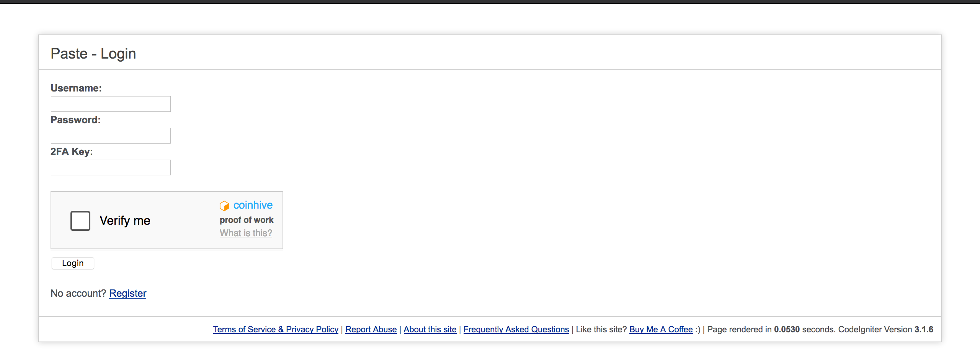
Task: Visit the About this site link
Action: pyautogui.click(x=430, y=329)
